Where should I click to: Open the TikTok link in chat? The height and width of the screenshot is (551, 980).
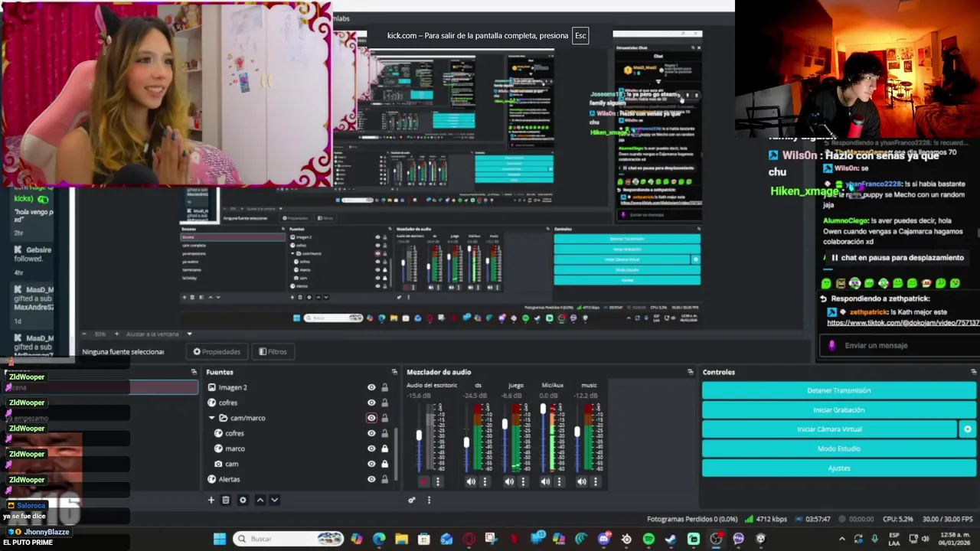pyautogui.click(x=903, y=323)
